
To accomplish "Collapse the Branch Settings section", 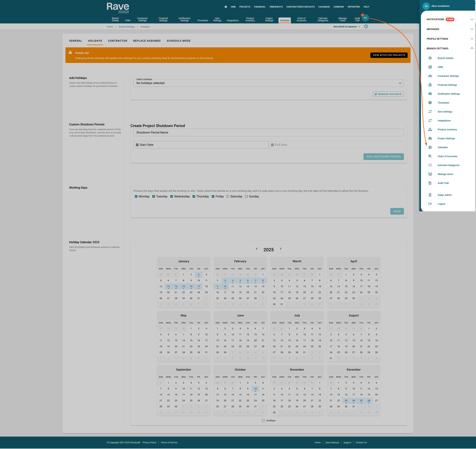I will tap(472, 48).
